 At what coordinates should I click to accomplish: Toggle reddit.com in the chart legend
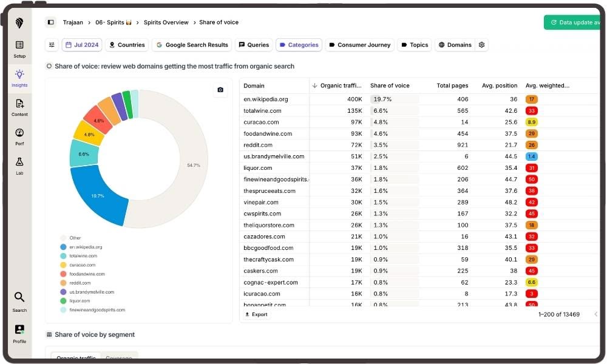(75, 283)
